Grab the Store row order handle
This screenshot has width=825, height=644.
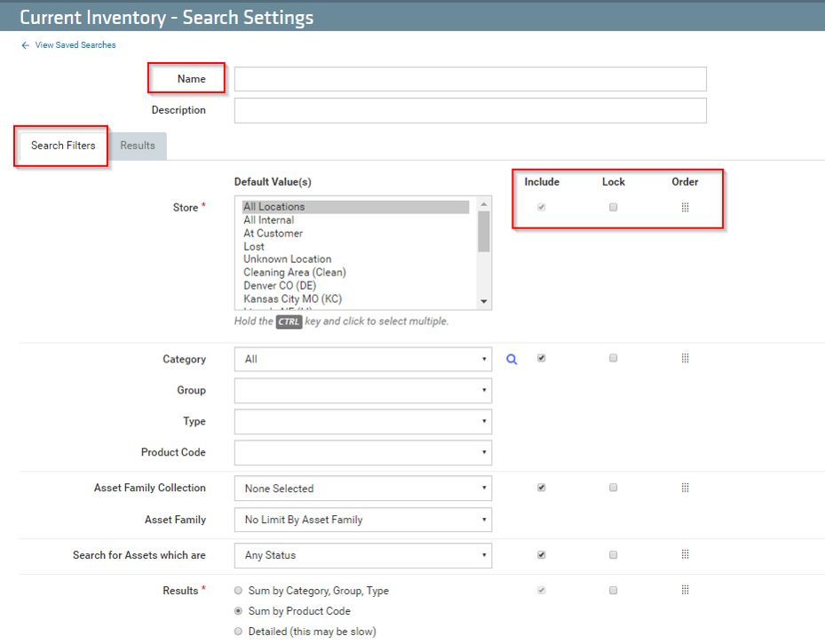pyautogui.click(x=685, y=207)
